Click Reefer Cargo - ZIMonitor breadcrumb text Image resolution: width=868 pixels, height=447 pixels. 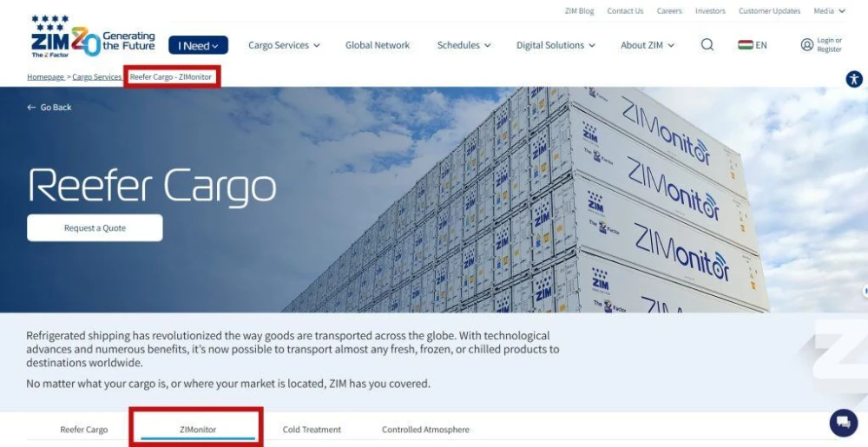click(171, 77)
